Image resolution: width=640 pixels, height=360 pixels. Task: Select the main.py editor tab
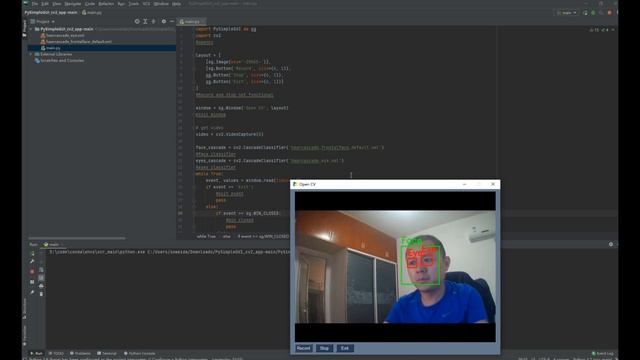point(192,22)
